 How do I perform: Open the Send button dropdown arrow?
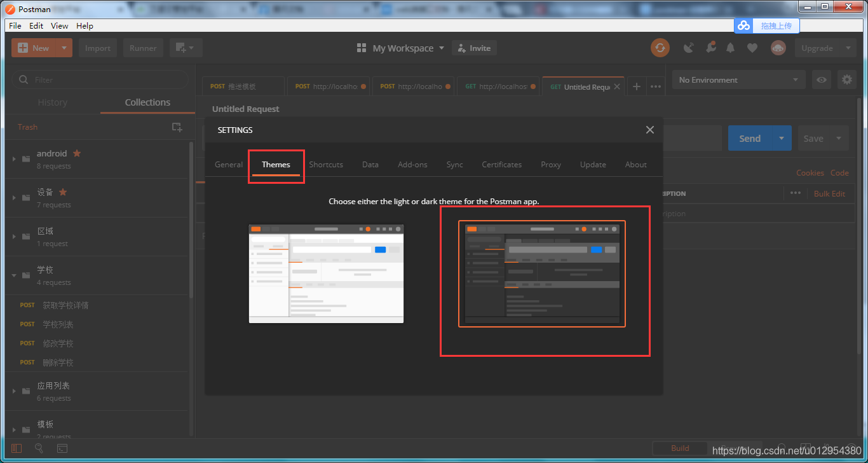782,138
